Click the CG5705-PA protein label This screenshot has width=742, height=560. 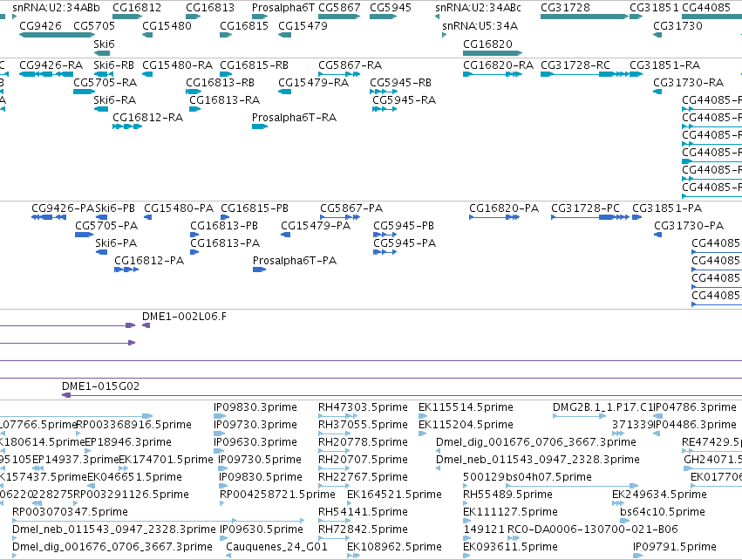tap(106, 226)
